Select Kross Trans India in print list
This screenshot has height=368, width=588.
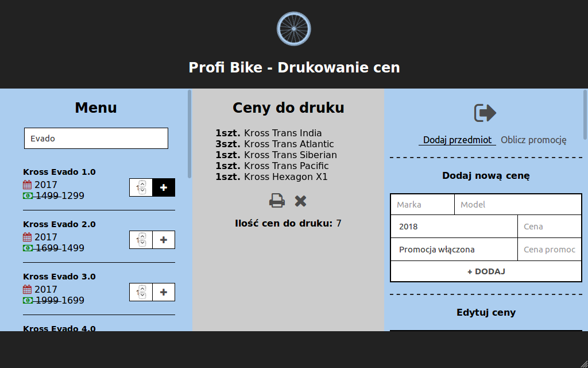[269, 133]
